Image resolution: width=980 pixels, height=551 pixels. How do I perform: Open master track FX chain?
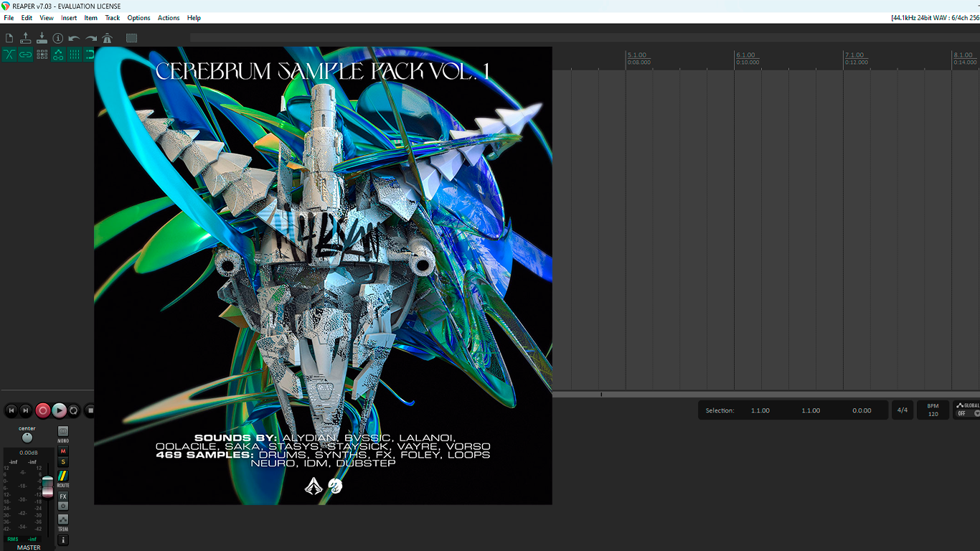63,496
